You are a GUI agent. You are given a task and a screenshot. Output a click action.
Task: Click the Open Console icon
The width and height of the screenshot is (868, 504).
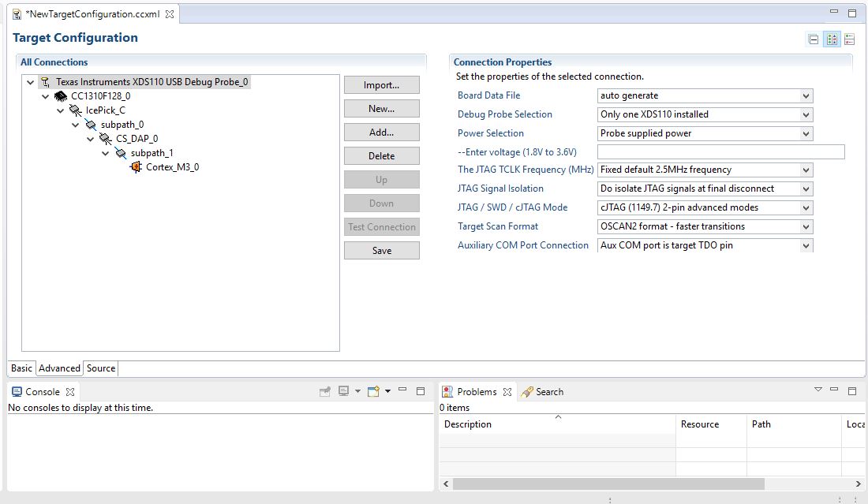(374, 392)
